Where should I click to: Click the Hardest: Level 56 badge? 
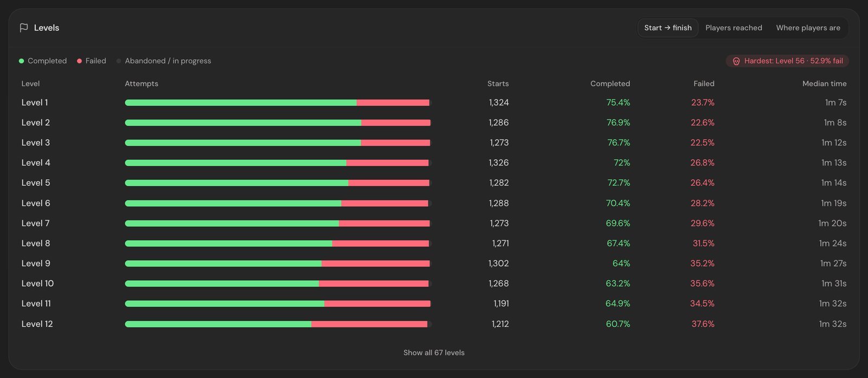click(x=787, y=61)
